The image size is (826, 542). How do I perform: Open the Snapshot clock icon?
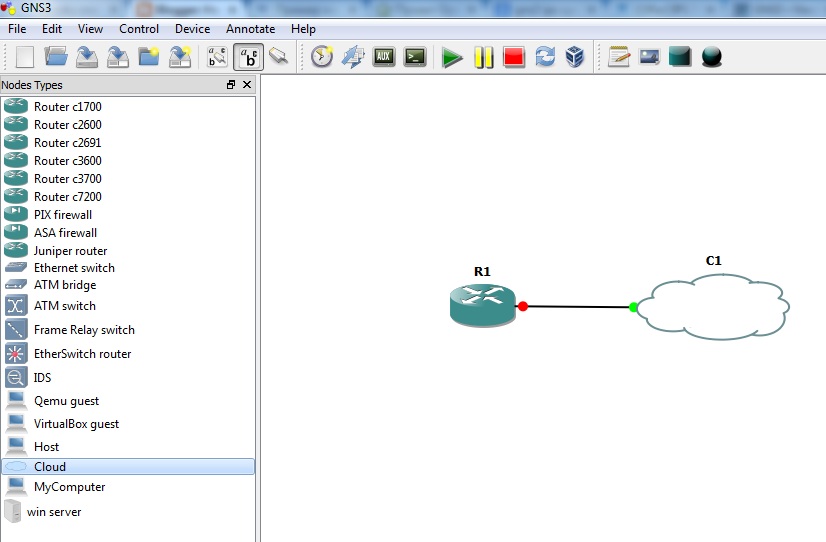pos(322,56)
